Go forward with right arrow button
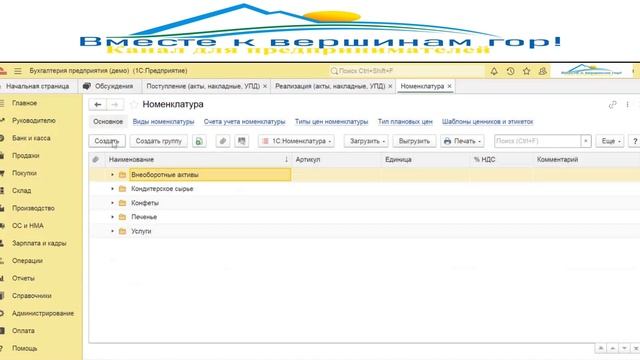The height and width of the screenshot is (360, 640). click(115, 104)
